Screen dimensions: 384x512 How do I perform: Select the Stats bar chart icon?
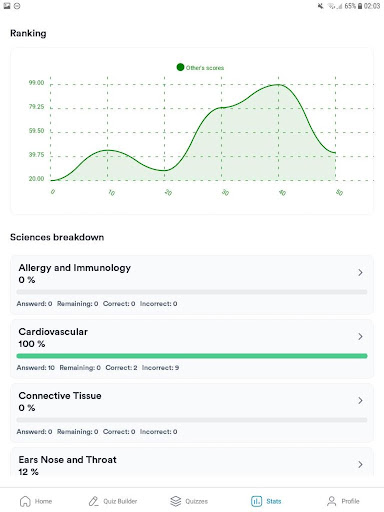[256, 501]
